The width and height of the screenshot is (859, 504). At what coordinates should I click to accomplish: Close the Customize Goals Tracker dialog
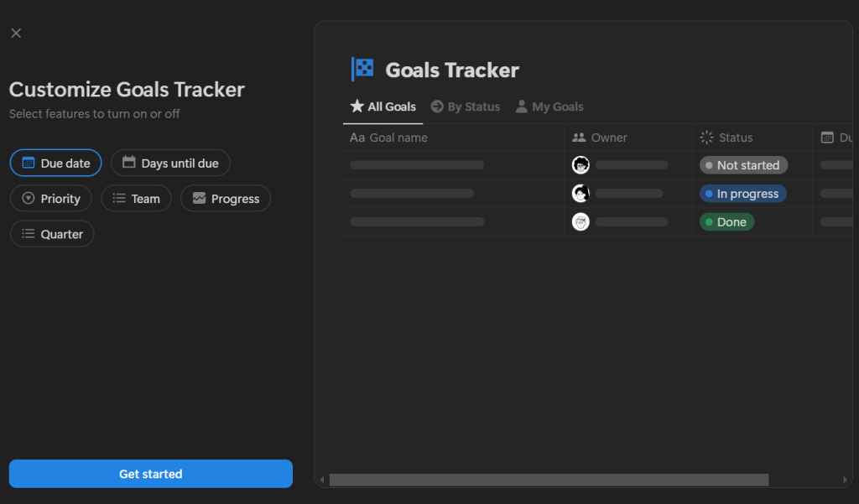tap(16, 34)
